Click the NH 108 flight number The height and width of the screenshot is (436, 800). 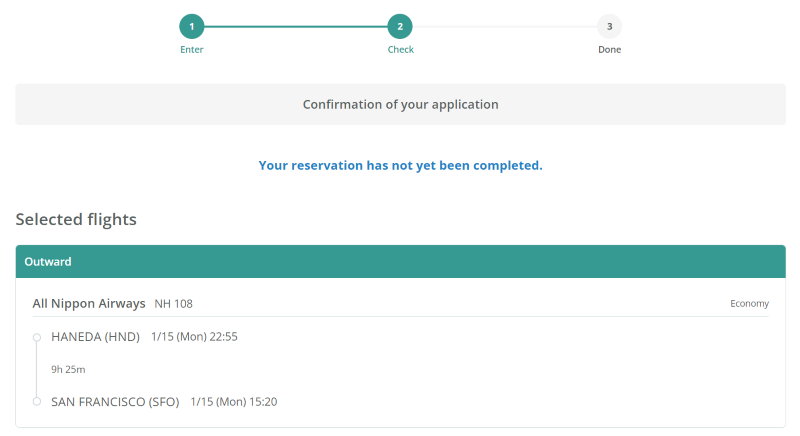click(173, 304)
